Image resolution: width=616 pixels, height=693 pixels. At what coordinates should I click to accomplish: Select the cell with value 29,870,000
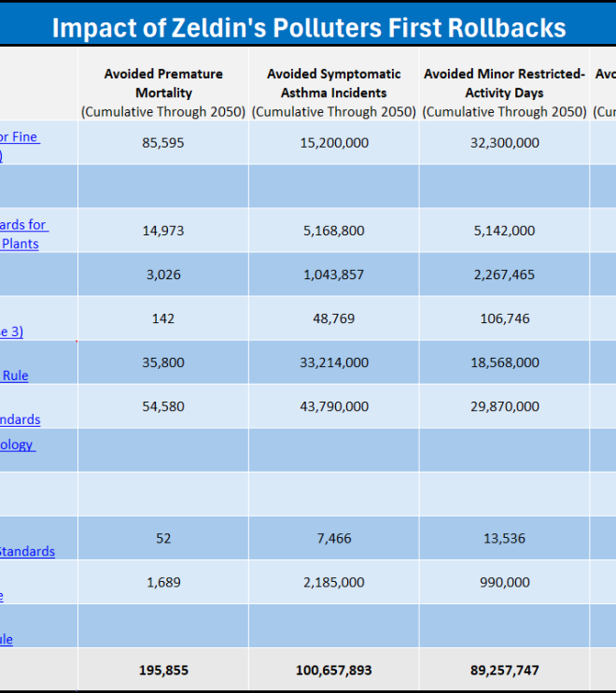tap(504, 406)
